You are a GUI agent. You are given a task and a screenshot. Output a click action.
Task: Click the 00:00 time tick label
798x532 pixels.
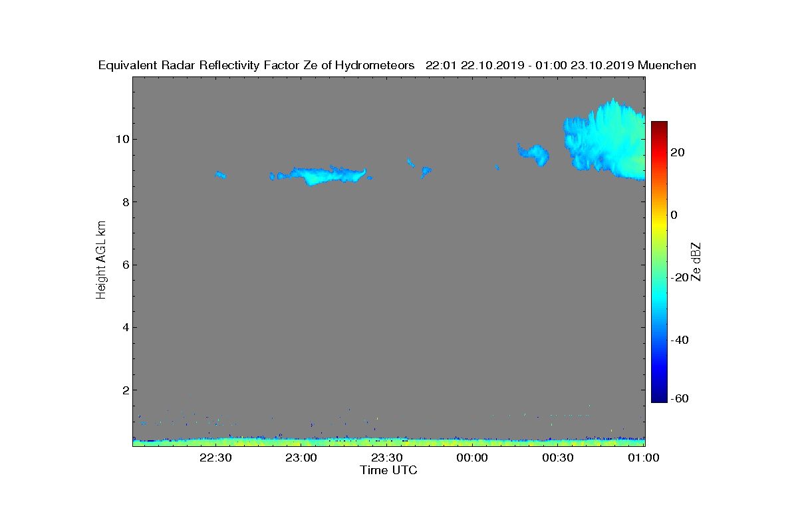pyautogui.click(x=472, y=458)
